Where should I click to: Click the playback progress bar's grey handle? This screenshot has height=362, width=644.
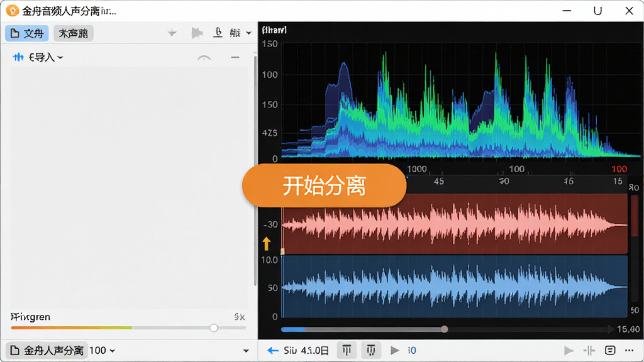click(x=445, y=329)
